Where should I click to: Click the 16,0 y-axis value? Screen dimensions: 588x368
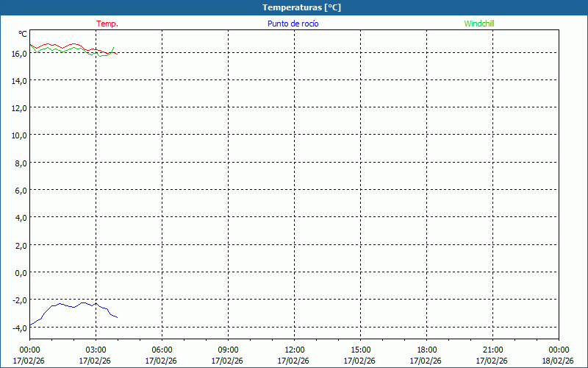19,54
